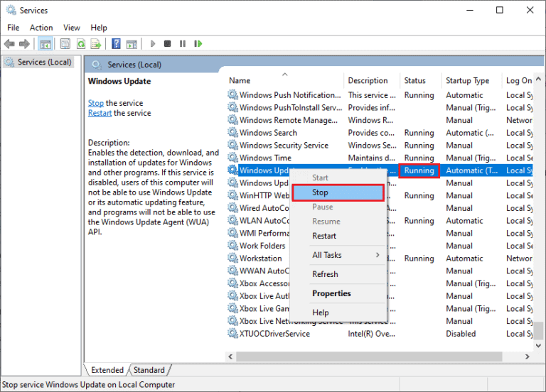Image resolution: width=546 pixels, height=392 pixels.
Task: Choose Stop from the context menu
Action: pyautogui.click(x=338, y=192)
